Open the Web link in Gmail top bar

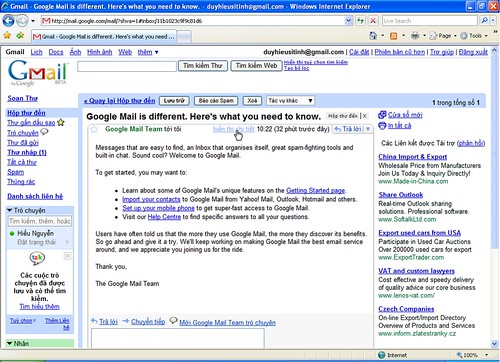pos(125,52)
